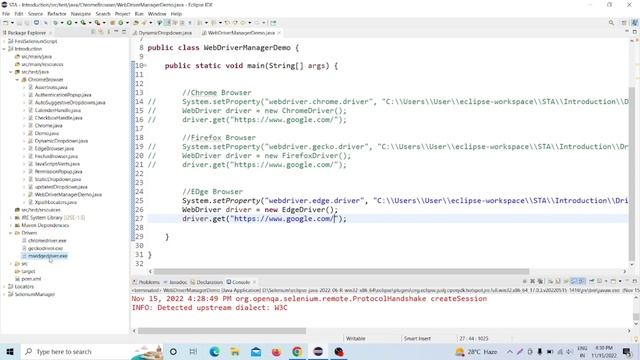Click 'Writable' in the status bar
Screen dimensions: 640x360
pyautogui.click(x=356, y=338)
